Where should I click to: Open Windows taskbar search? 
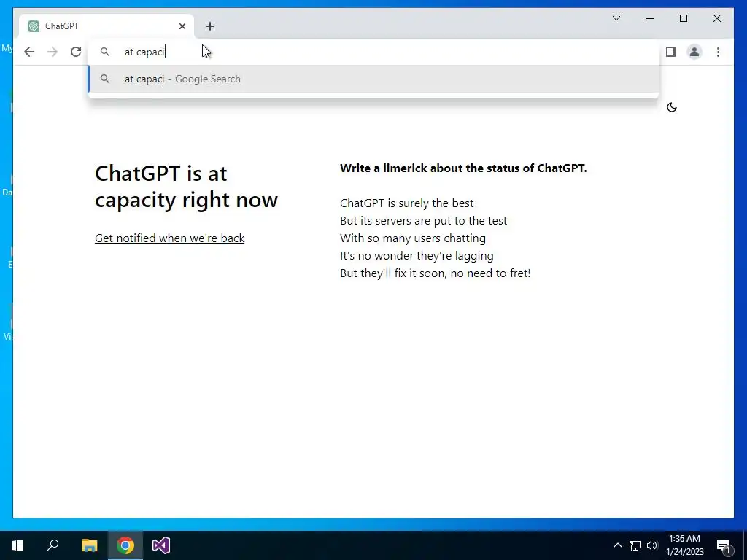click(53, 545)
